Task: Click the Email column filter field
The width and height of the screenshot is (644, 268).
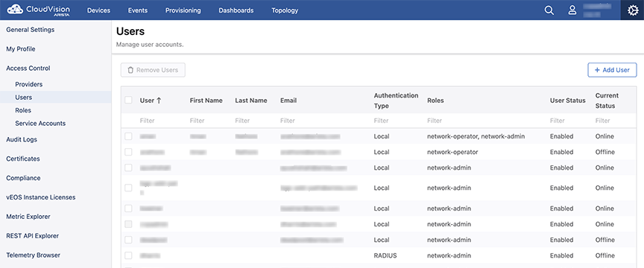Action: (324, 121)
